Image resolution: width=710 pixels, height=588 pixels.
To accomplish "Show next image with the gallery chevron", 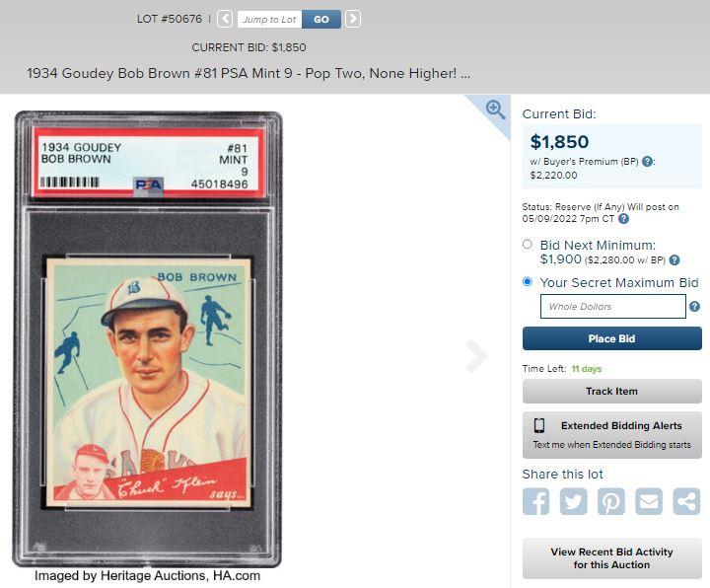I will [476, 355].
